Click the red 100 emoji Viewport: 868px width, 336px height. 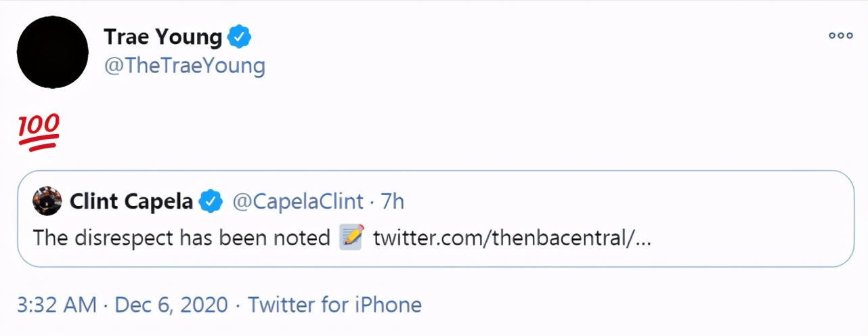point(39,131)
